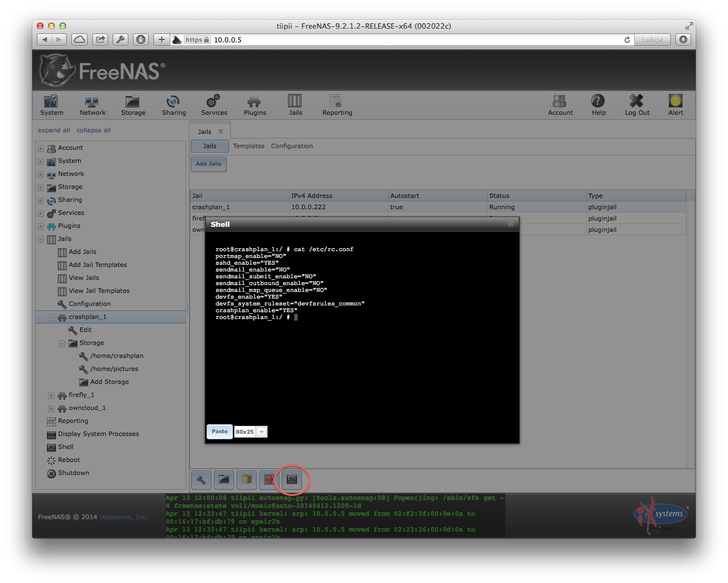728x583 pixels.
Task: Click the wrench edit jail button
Action: 201,480
